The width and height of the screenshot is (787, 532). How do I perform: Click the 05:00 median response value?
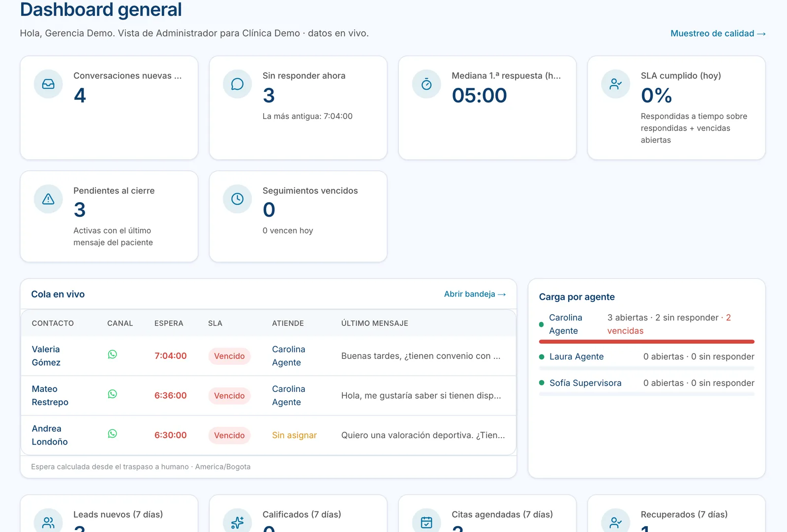click(x=480, y=95)
